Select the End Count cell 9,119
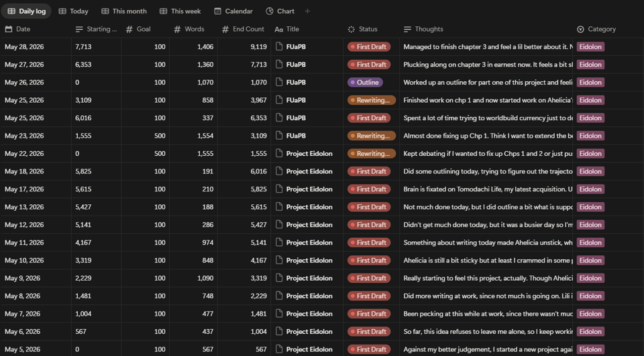 244,46
